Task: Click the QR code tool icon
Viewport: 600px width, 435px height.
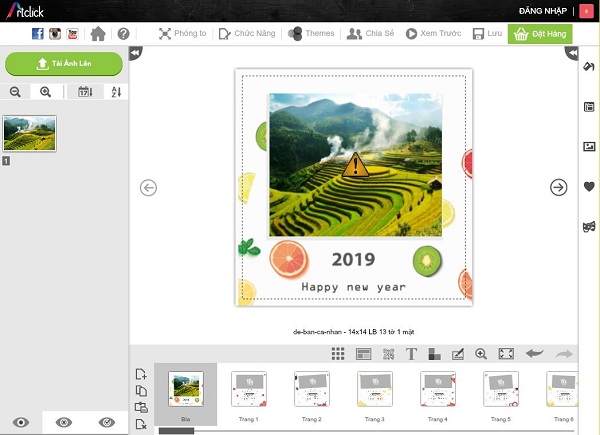Action: (388, 354)
